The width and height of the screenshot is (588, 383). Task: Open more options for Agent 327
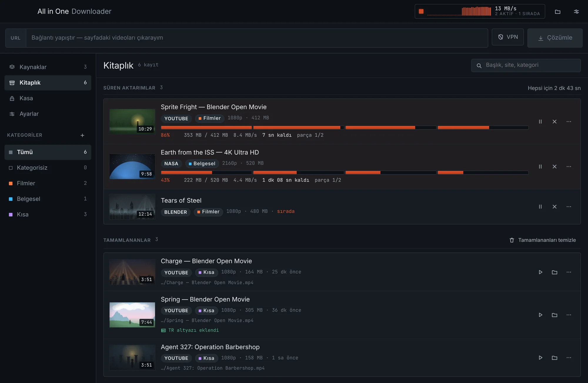(569, 358)
